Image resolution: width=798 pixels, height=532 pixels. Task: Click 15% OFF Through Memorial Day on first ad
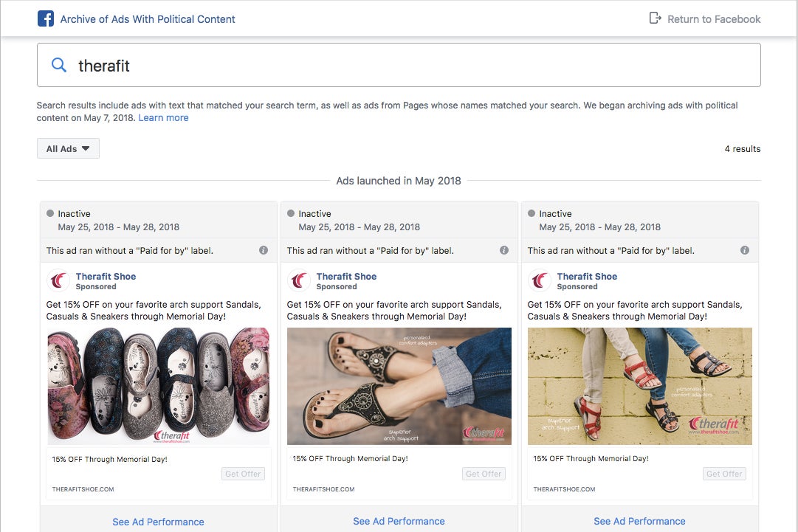point(109,459)
